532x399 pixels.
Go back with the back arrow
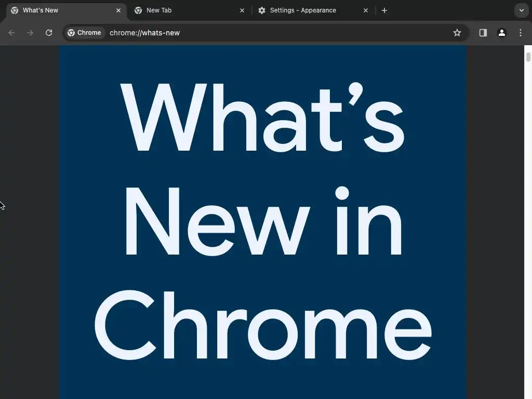click(x=11, y=33)
